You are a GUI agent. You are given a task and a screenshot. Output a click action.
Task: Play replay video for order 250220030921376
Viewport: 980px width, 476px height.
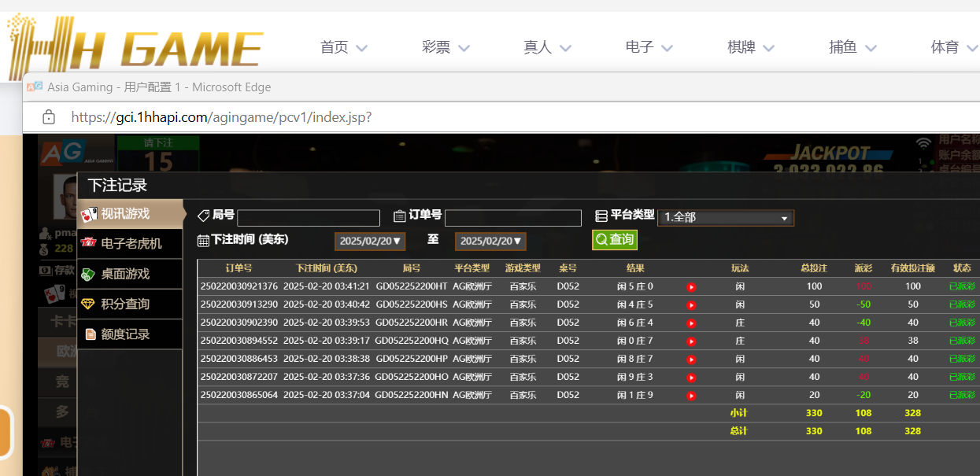[691, 287]
